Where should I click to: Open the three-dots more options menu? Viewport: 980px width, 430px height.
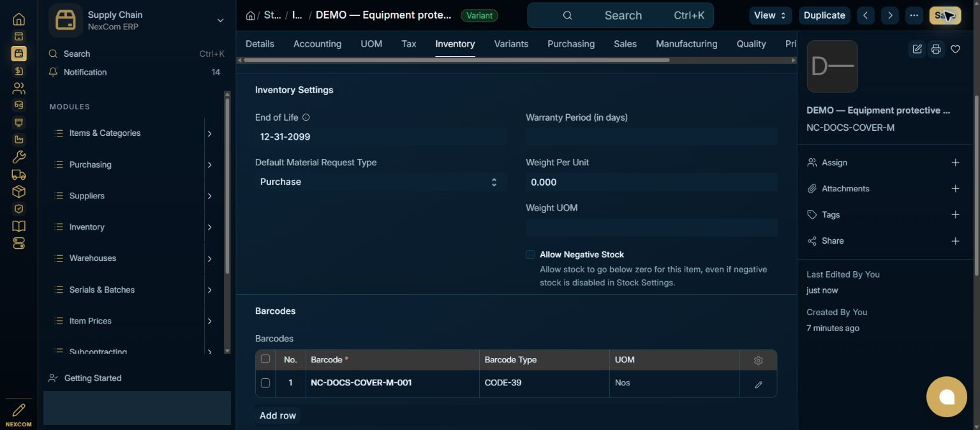[x=914, y=15]
